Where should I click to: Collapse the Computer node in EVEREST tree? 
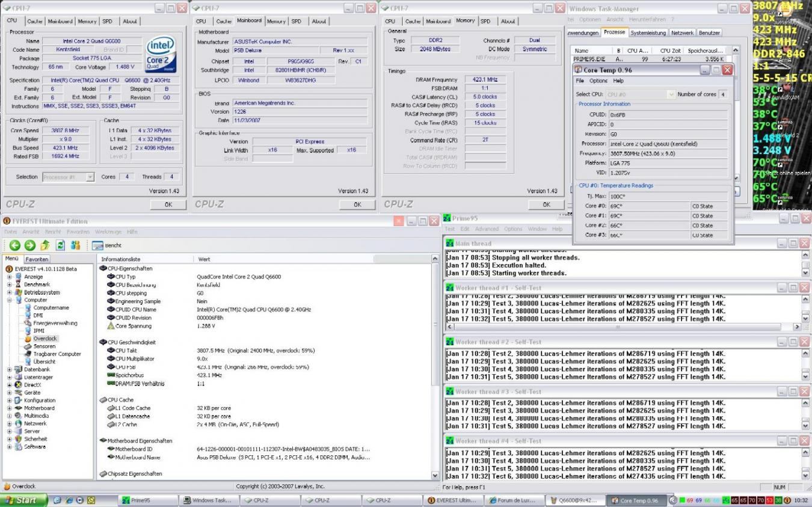tap(10, 300)
